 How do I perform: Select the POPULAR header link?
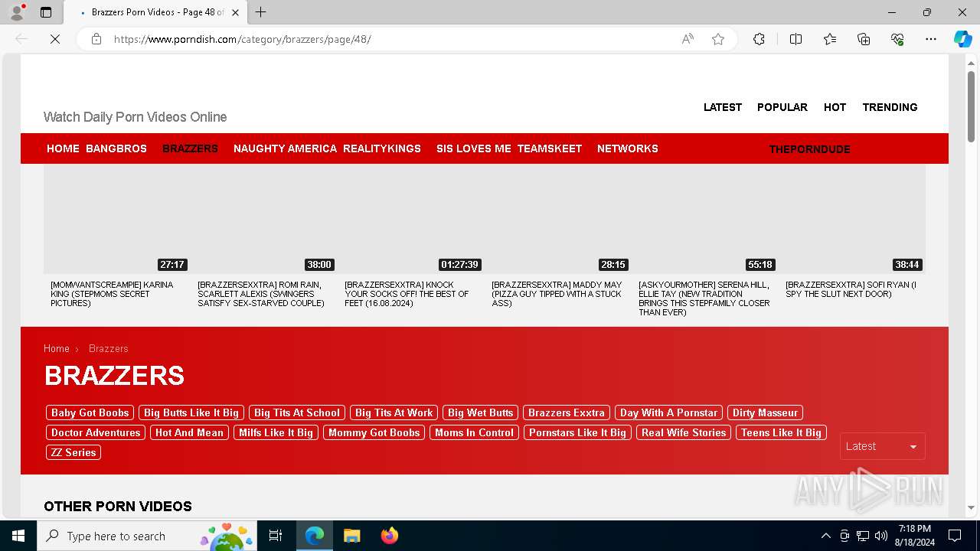coord(782,107)
